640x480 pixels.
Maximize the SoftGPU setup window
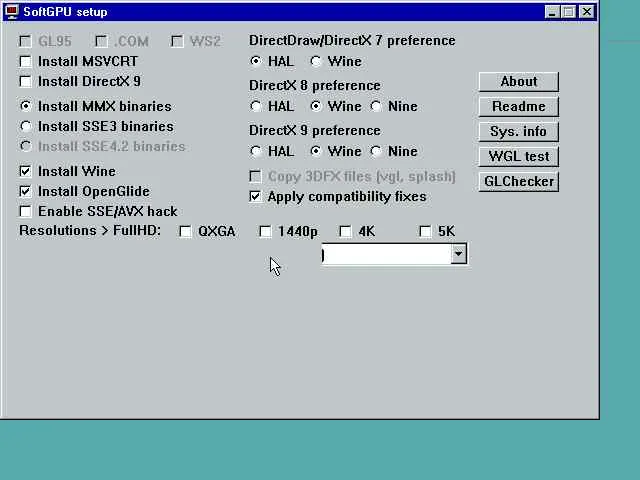tap(569, 11)
